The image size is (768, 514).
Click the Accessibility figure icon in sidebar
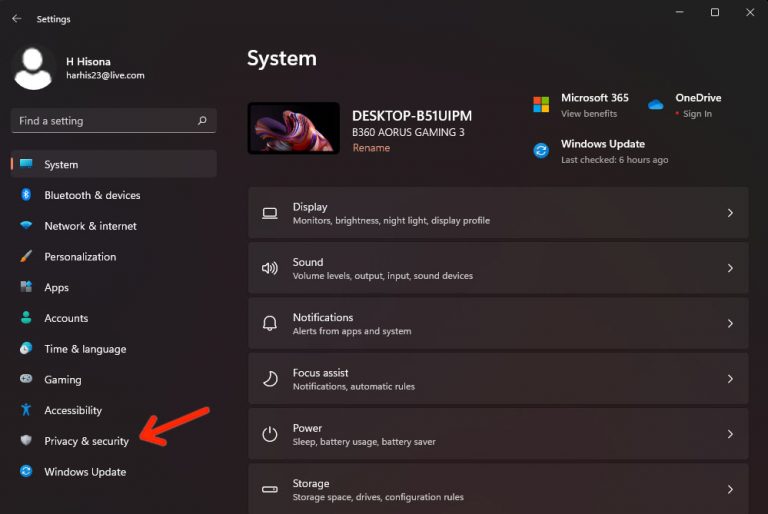pos(26,410)
